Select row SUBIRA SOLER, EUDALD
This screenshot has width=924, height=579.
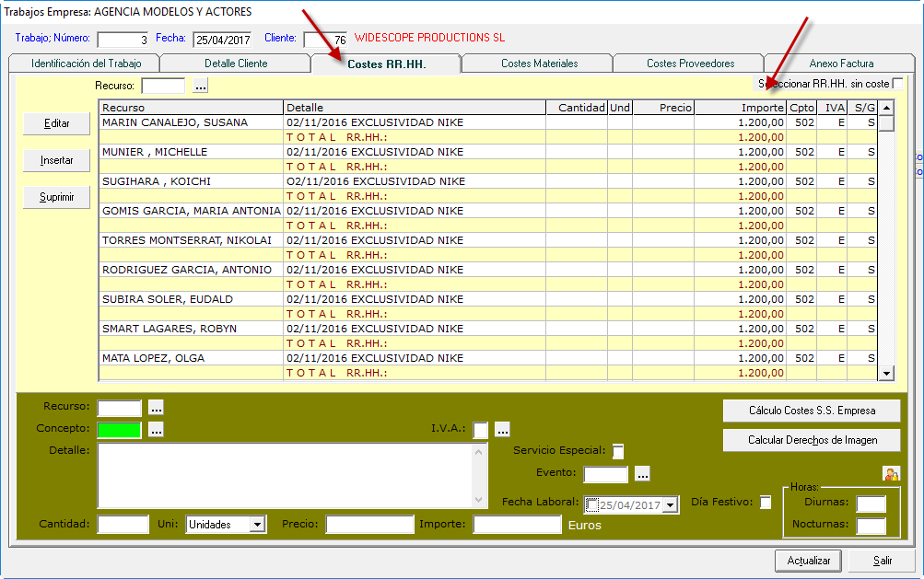coord(488,299)
